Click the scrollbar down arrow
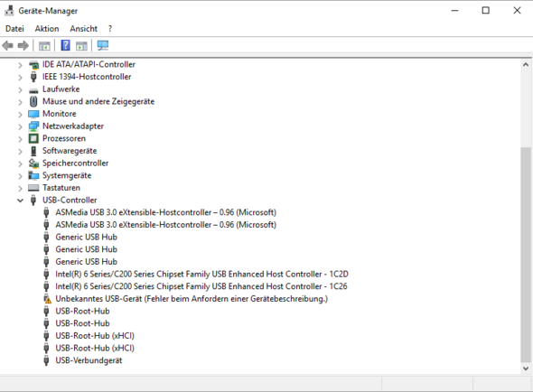 pyautogui.click(x=526, y=369)
